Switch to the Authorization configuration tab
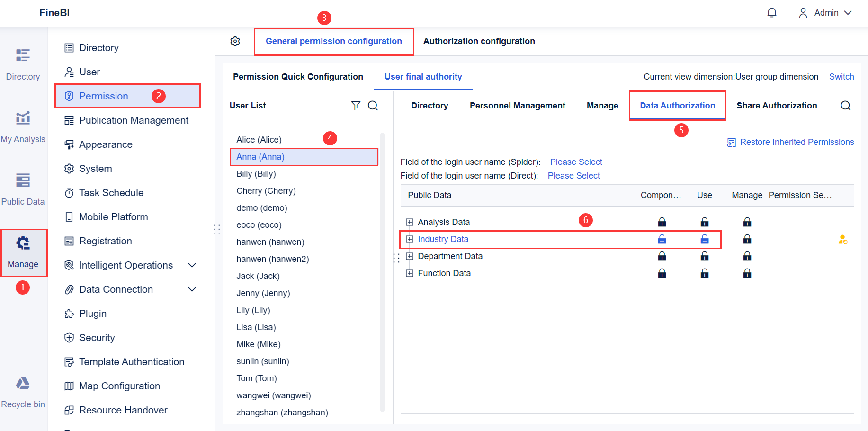Viewport: 868px width, 431px height. coord(479,41)
